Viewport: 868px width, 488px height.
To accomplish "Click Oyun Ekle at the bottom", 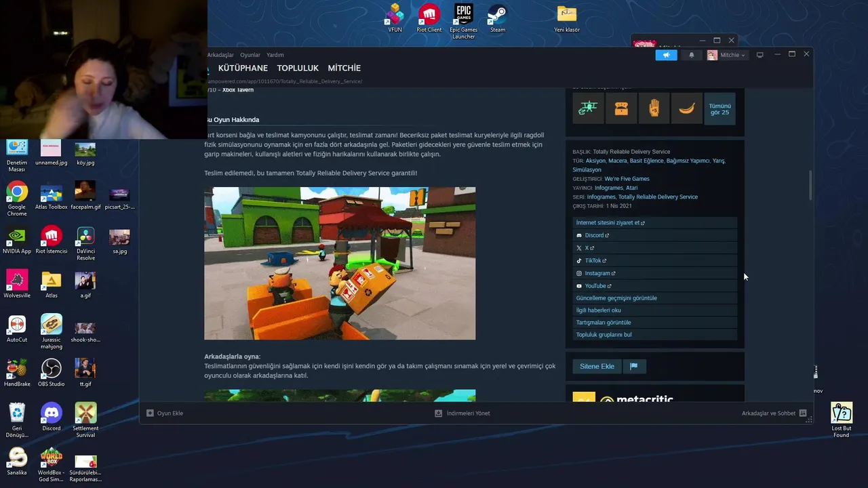I will pyautogui.click(x=165, y=413).
